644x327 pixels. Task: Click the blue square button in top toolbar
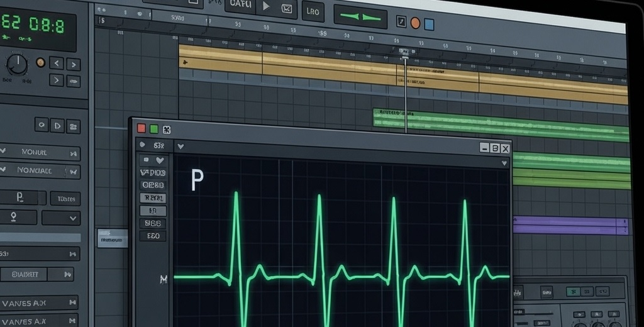click(x=429, y=24)
